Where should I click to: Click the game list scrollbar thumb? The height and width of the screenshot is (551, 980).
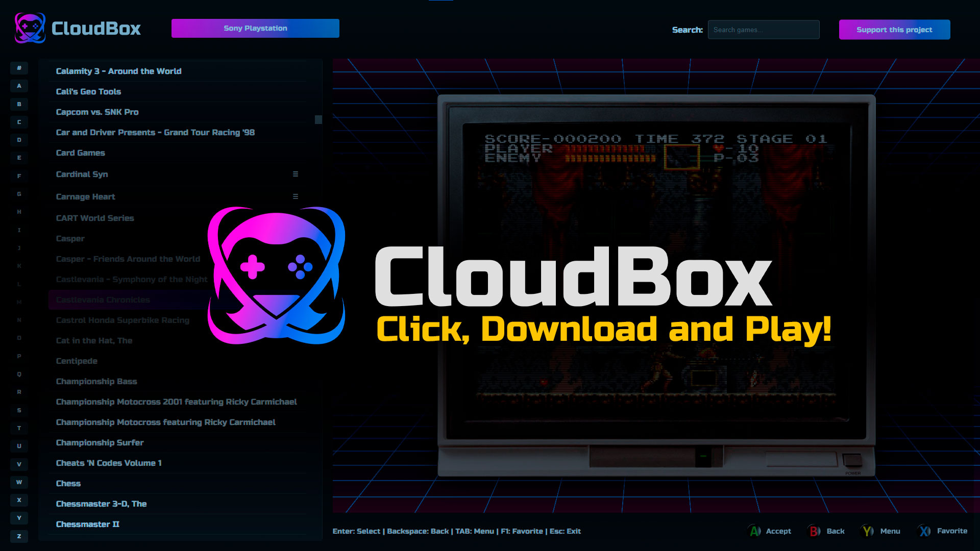(x=318, y=119)
